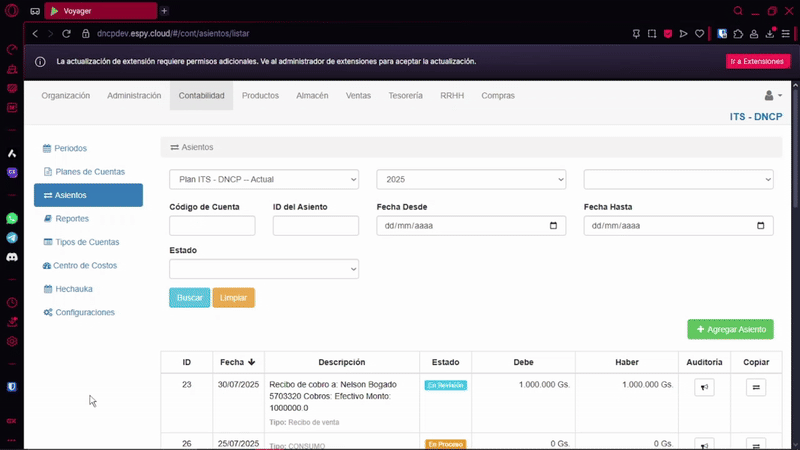Screen dimensions: 800x450
Task: Open calendar picker in Fecha Hasta
Action: [761, 226]
